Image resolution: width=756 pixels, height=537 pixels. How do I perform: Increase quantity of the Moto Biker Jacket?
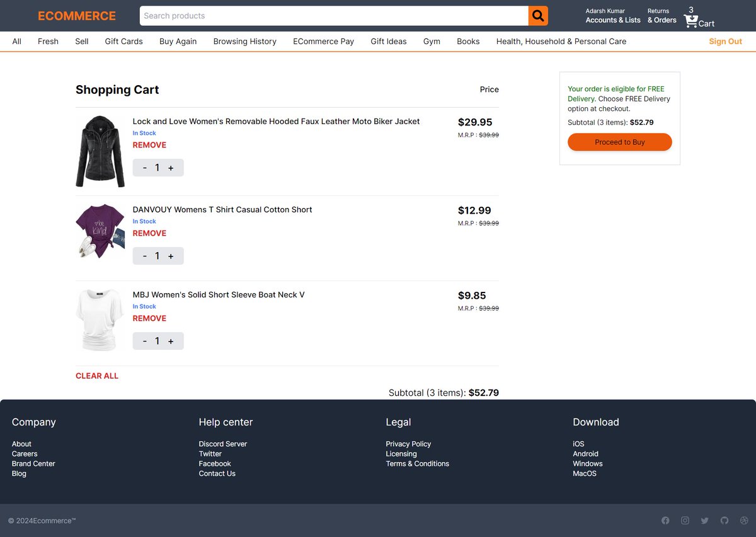point(171,167)
